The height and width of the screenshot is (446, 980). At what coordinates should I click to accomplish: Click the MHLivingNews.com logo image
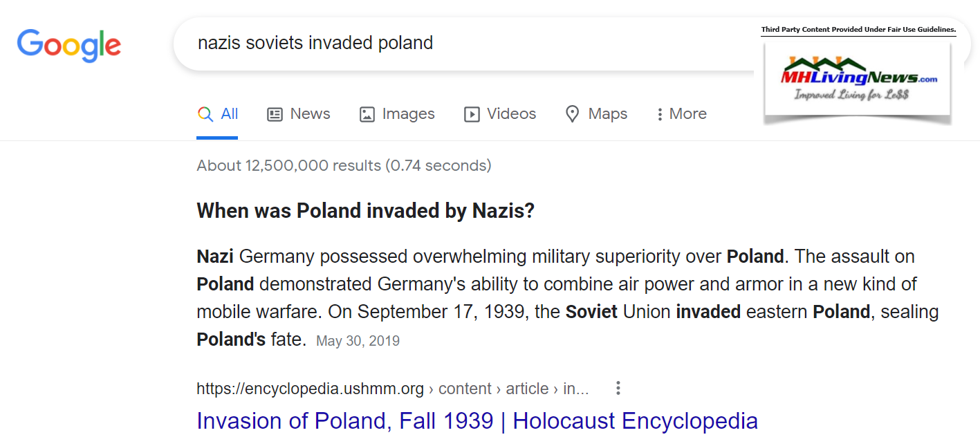[858, 82]
